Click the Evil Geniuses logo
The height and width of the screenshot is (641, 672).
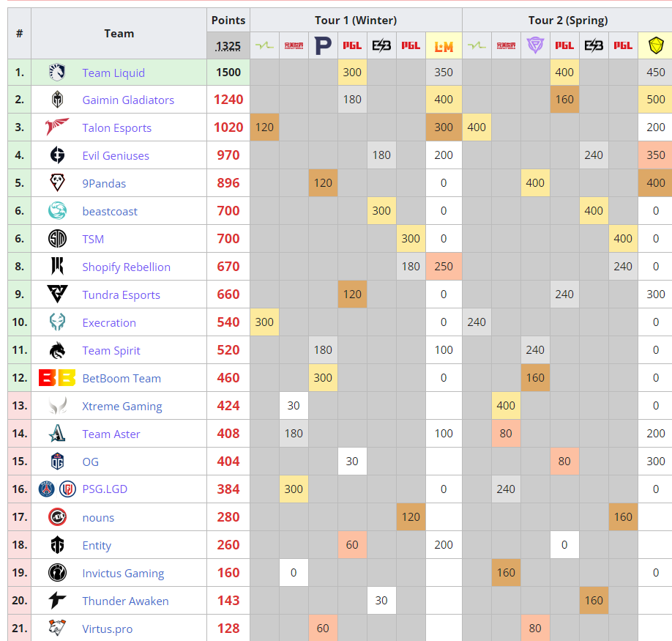click(x=57, y=155)
